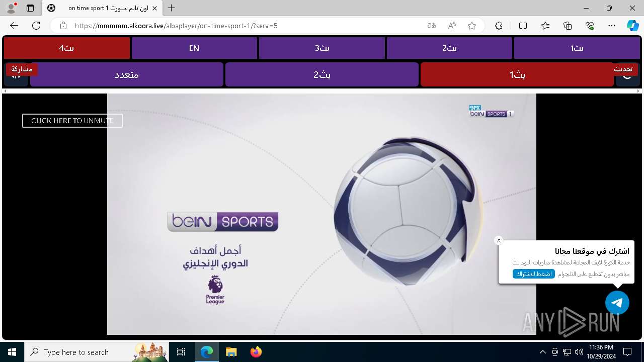
Task: Open the Favorites list icon
Action: [545, 26]
